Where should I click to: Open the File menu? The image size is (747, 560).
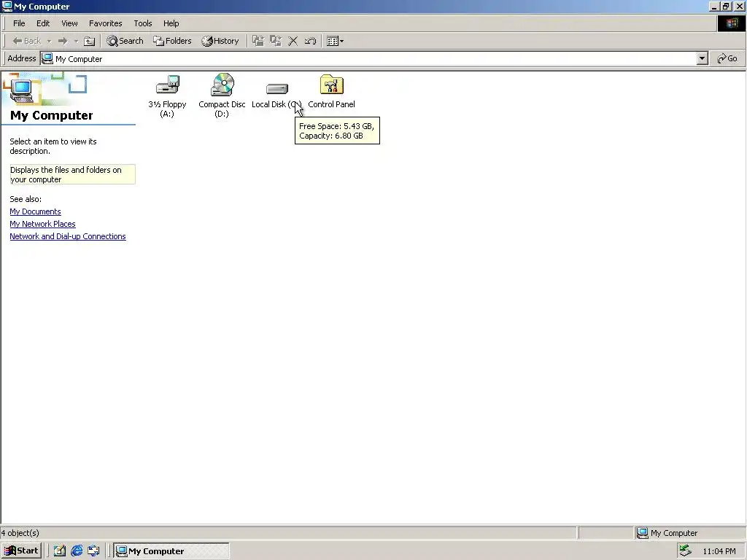tap(19, 23)
